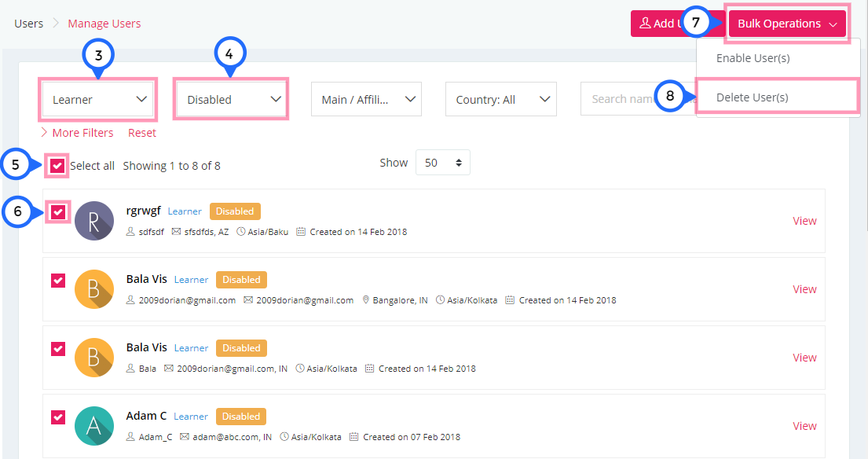Click Learner label next to Adam C
The image size is (868, 459).
point(190,417)
